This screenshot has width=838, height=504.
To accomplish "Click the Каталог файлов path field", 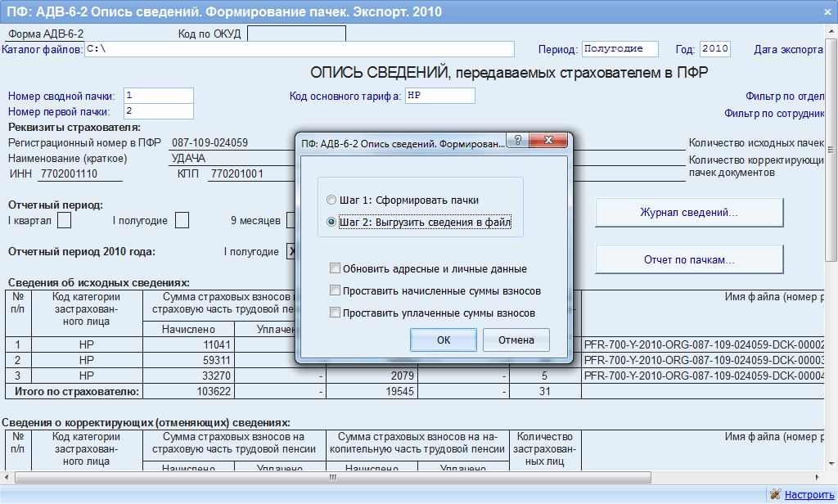I will click(300, 49).
